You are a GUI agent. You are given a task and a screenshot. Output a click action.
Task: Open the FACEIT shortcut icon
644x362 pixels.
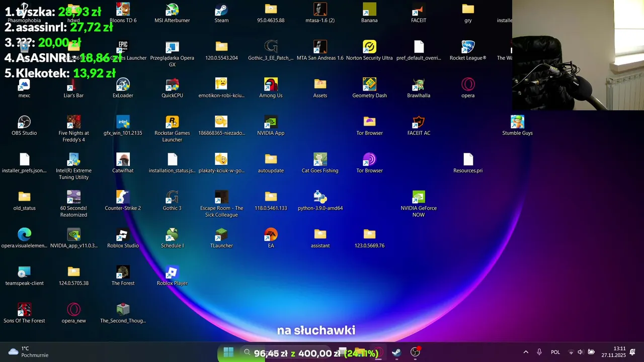coord(419,13)
